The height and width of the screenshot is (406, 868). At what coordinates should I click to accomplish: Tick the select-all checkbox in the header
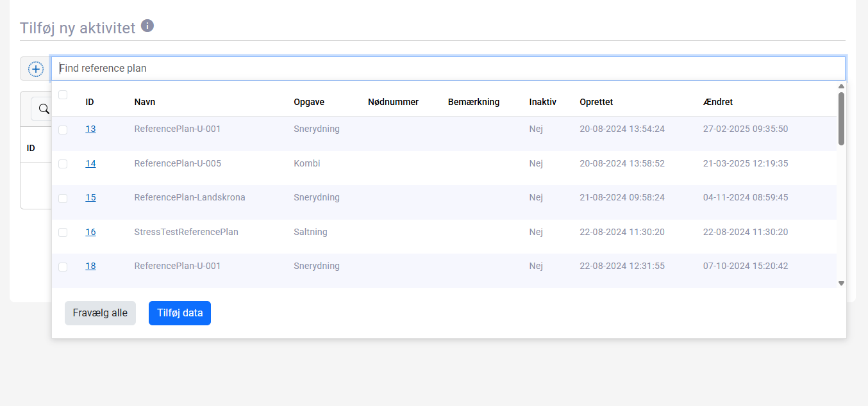(63, 95)
